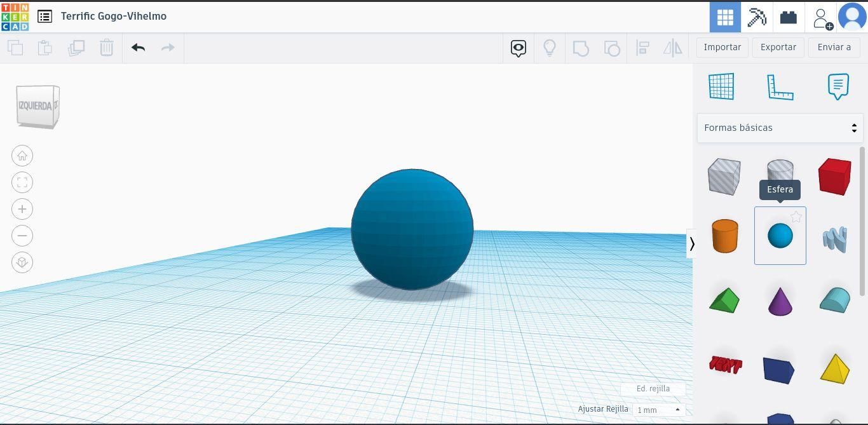Open the design list menu icon
This screenshot has height=425, width=868.
(x=44, y=17)
